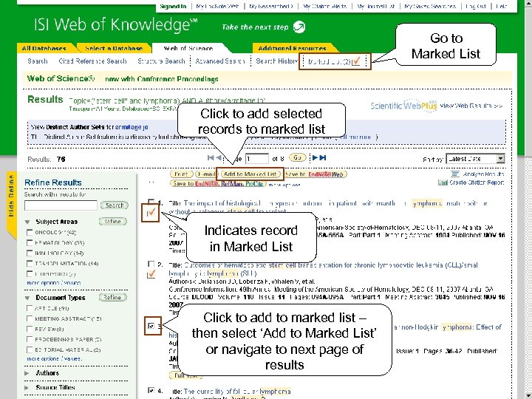
Task: Open the My EndNote Web link
Action: (217, 6)
